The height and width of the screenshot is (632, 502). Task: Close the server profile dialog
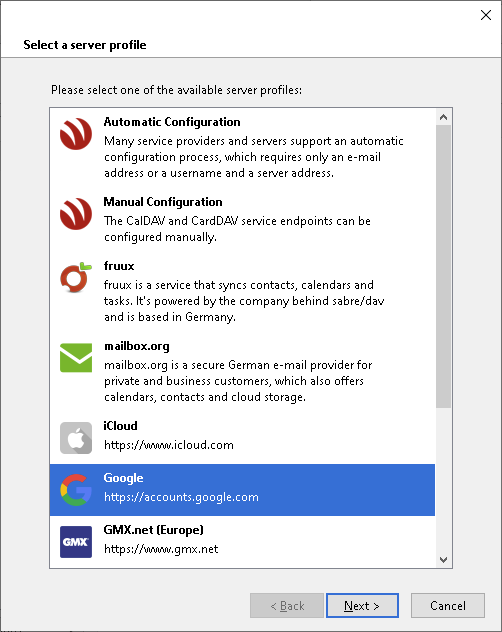coord(485,15)
